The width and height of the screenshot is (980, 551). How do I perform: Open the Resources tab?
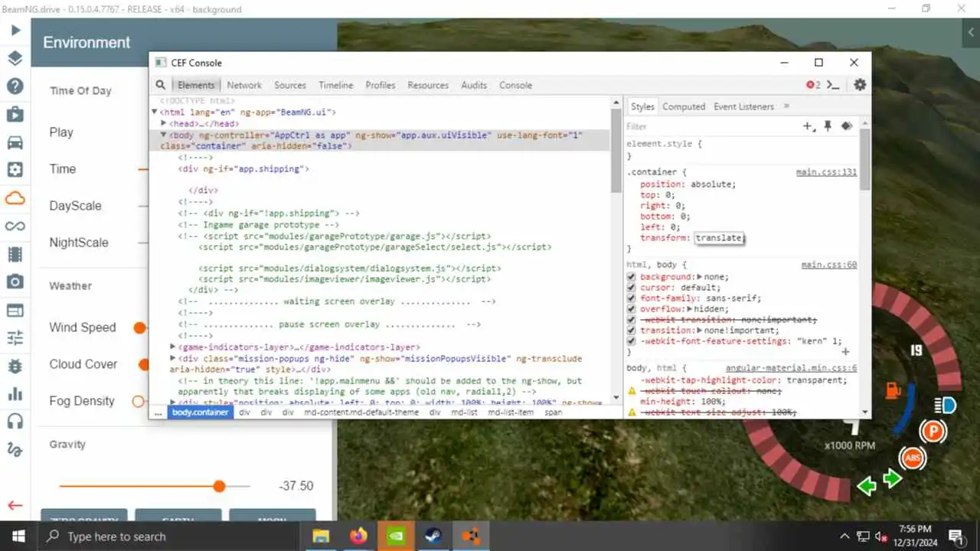pos(428,85)
